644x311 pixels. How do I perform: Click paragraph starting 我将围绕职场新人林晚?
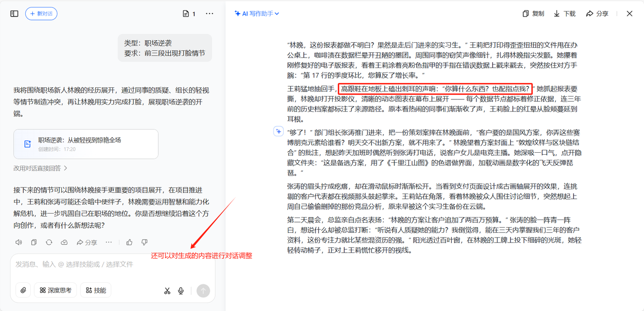(112, 101)
